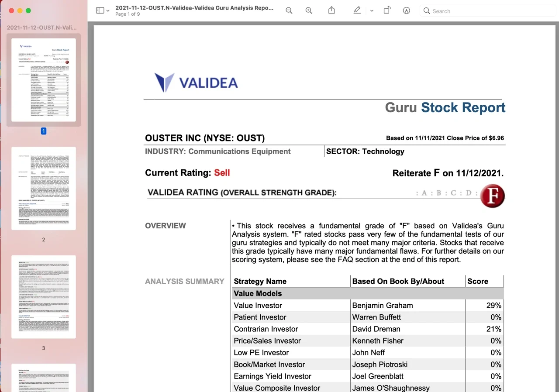
Task: Click the 'ANALYSIS SUMMARY' section label
Action: 185,282
